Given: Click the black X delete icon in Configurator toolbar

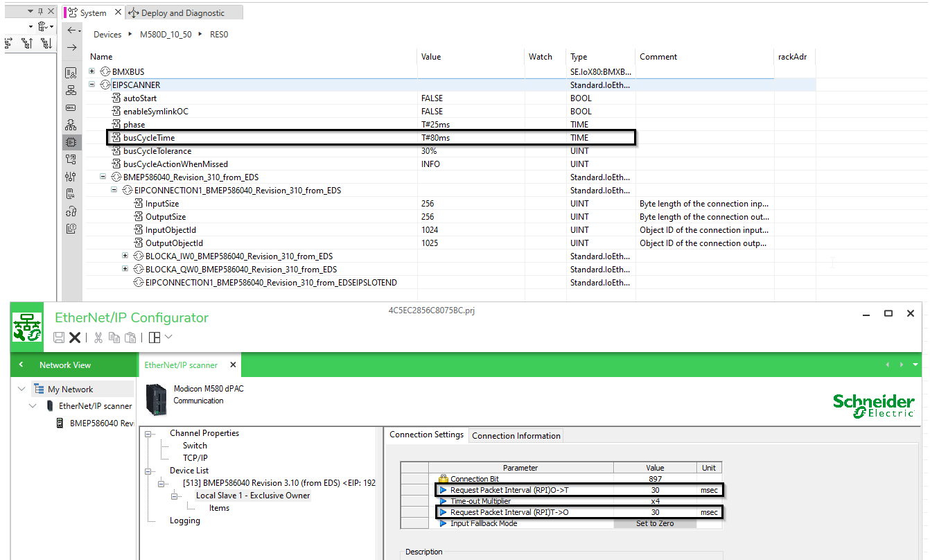Looking at the screenshot, I should tap(75, 338).
